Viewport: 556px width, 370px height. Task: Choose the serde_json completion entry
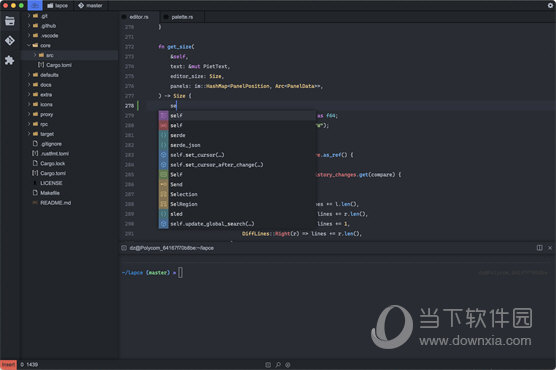click(x=237, y=145)
